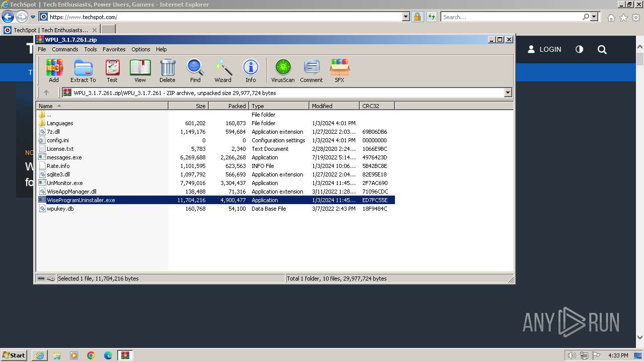Select messages.exe file

64,157
